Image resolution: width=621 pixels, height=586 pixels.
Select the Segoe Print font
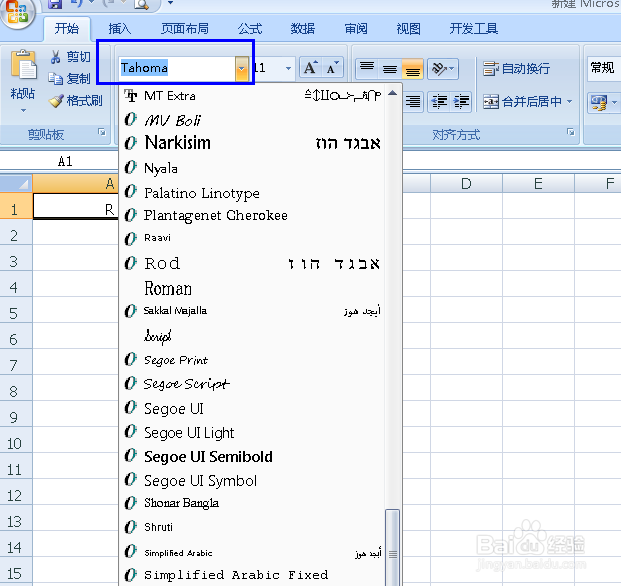[x=252, y=360]
